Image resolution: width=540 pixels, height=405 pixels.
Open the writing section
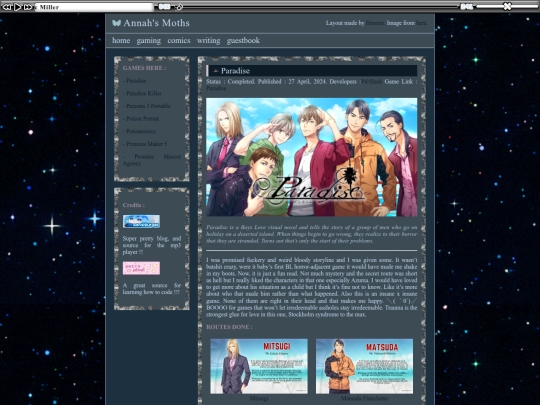tap(208, 41)
